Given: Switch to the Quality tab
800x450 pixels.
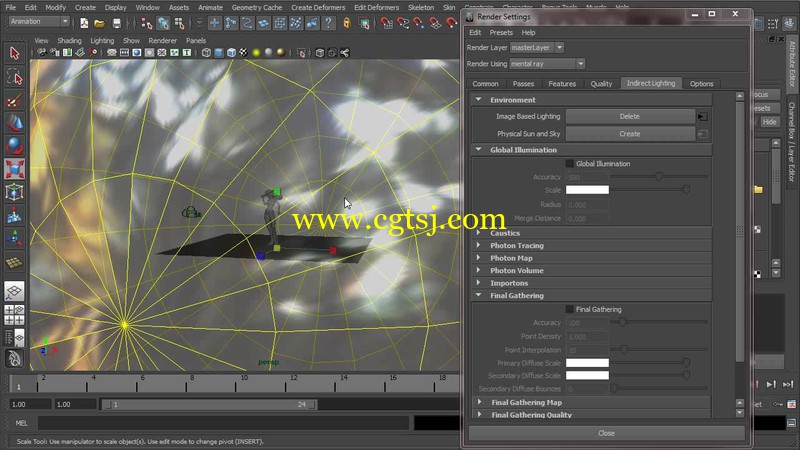Looking at the screenshot, I should tap(602, 84).
